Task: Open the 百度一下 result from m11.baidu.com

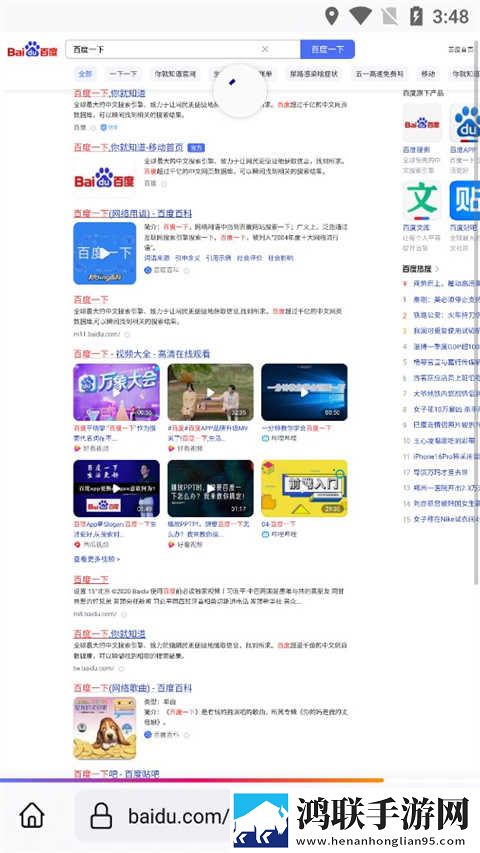Action: [91, 299]
